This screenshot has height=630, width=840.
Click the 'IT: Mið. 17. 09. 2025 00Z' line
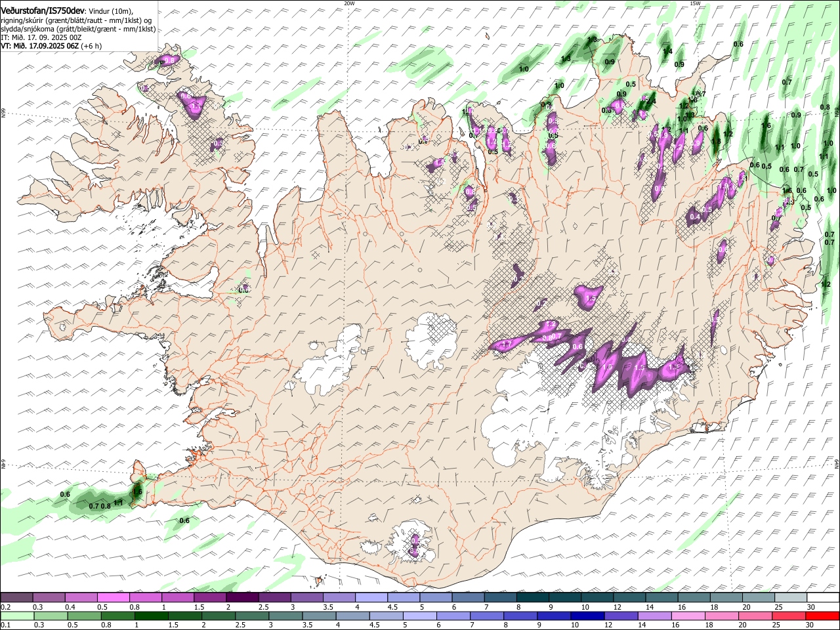coord(41,37)
